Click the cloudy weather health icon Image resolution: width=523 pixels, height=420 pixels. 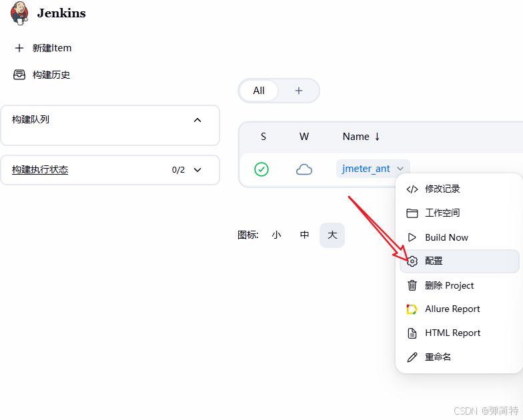(304, 169)
